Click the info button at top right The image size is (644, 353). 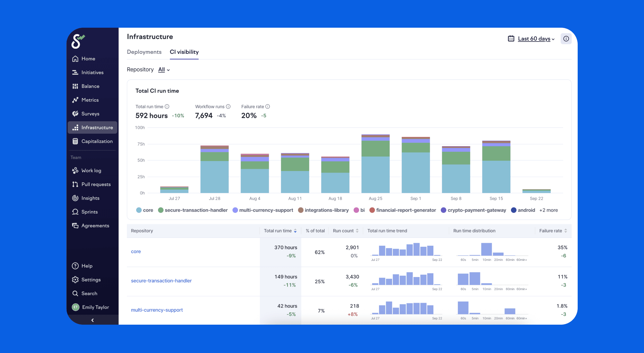click(566, 39)
